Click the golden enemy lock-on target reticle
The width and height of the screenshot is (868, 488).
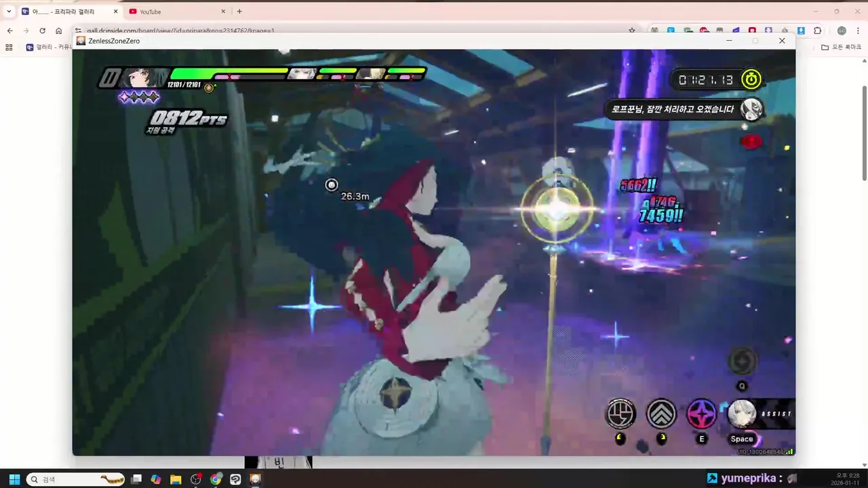(557, 209)
